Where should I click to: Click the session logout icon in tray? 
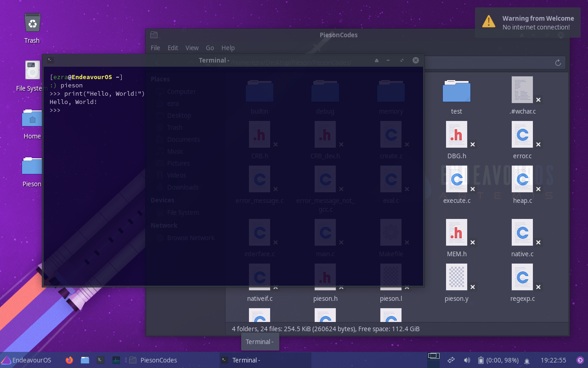click(x=580, y=360)
